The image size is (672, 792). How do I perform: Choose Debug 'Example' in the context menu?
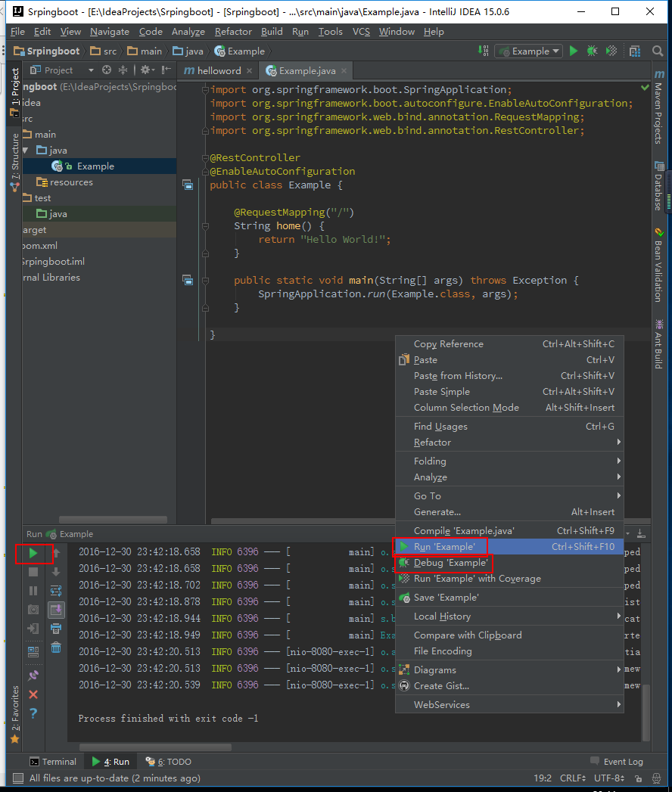[x=509, y=563]
